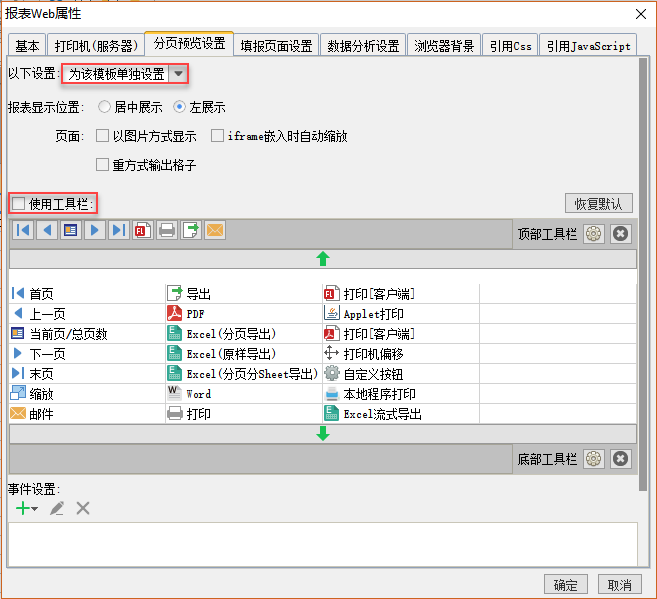Viewport: 657px width, 599px height.
Task: Switch to the 数据分析设置 tab
Action: pyautogui.click(x=363, y=45)
